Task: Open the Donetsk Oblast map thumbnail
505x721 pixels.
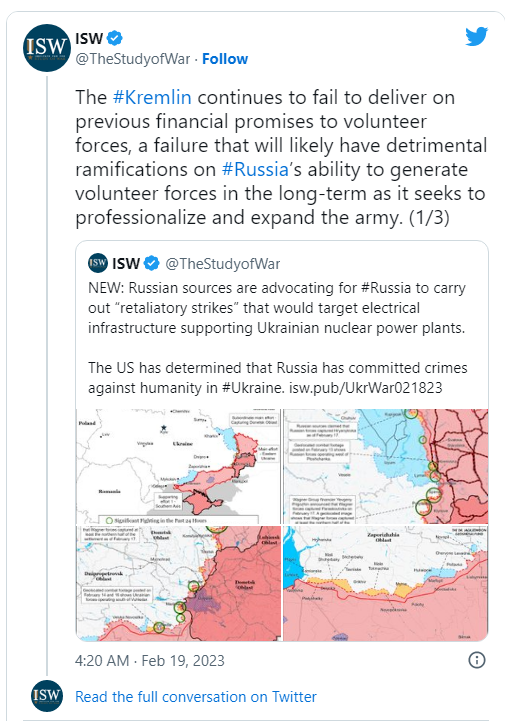Action: tap(178, 584)
